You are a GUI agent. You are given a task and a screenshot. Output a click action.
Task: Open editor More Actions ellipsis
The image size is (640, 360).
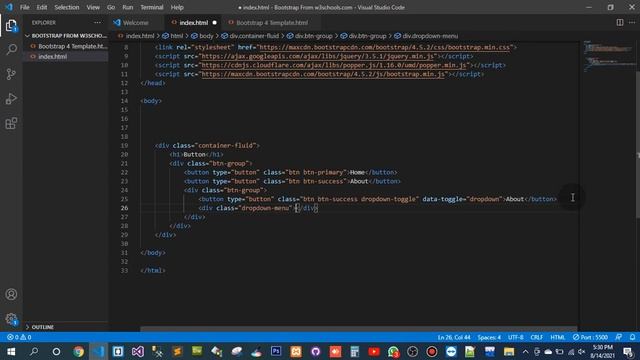tap(632, 22)
